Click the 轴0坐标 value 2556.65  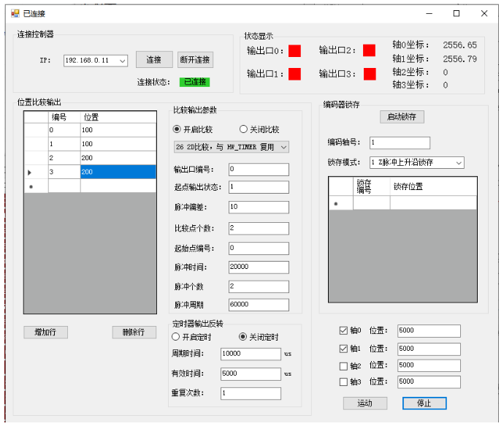459,45
